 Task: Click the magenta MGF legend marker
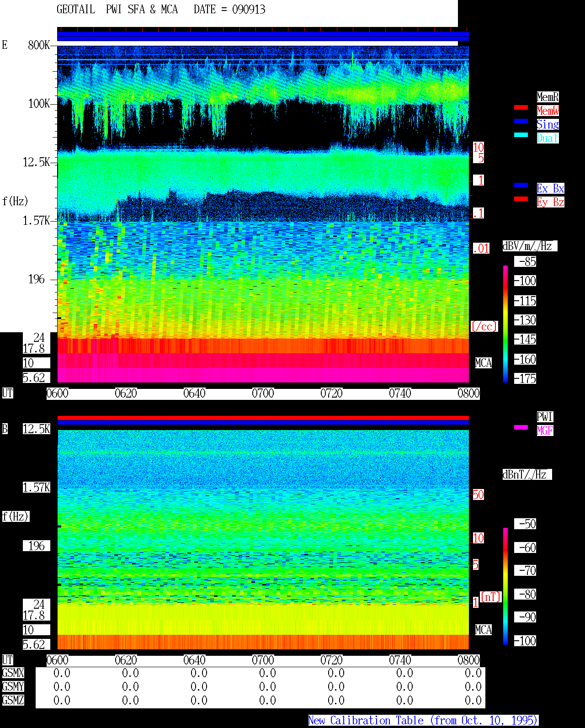click(521, 427)
